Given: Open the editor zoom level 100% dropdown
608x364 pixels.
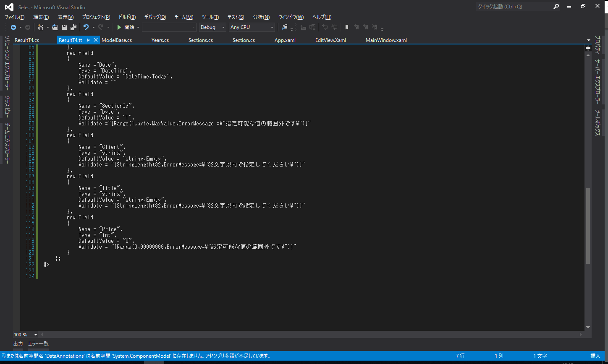Looking at the screenshot, I should click(x=25, y=334).
